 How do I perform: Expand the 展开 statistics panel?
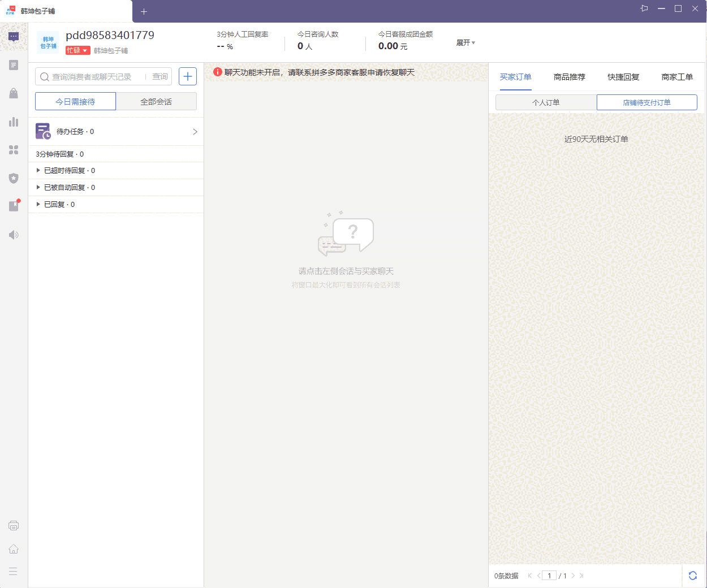(x=465, y=43)
